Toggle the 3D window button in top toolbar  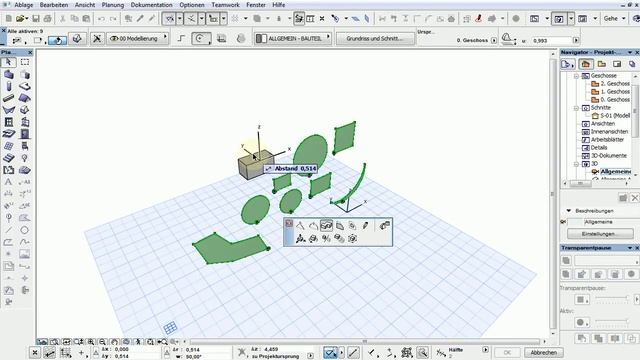(x=558, y=19)
